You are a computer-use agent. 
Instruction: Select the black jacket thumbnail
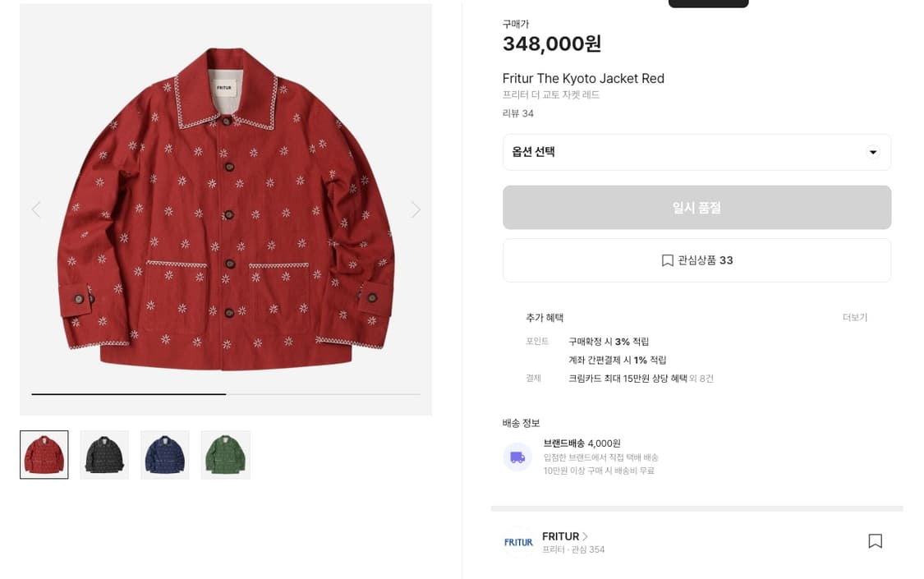click(104, 455)
